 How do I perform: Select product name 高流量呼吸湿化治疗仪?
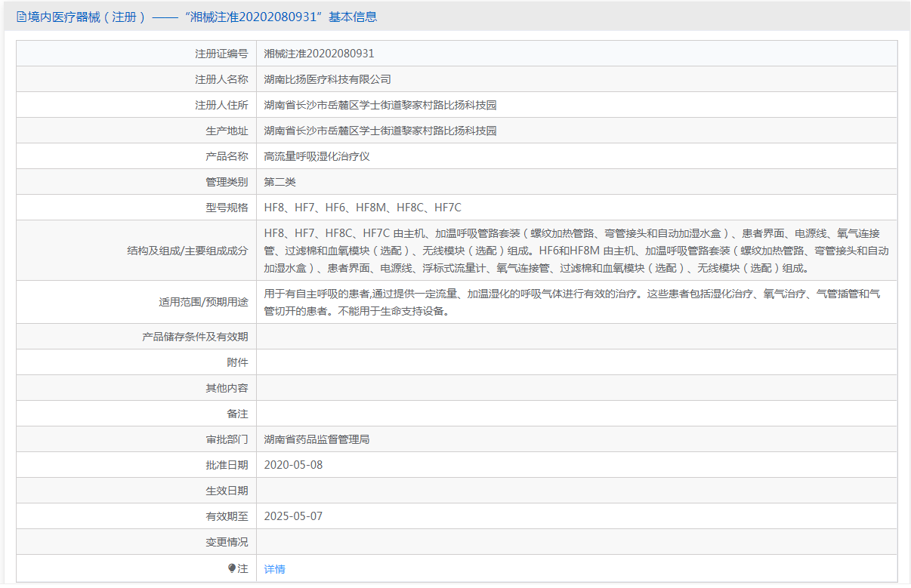coord(317,156)
